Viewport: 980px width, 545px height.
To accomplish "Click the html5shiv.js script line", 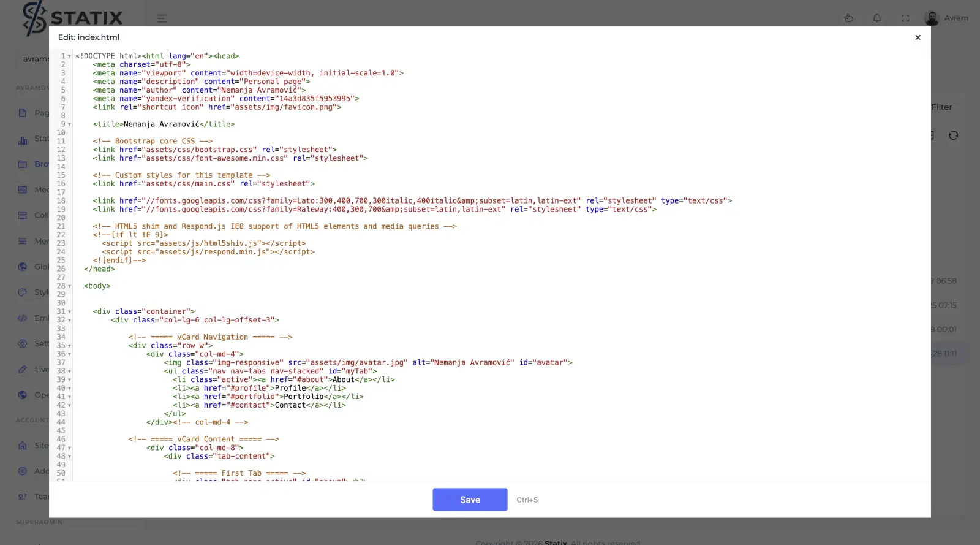I will click(x=204, y=243).
